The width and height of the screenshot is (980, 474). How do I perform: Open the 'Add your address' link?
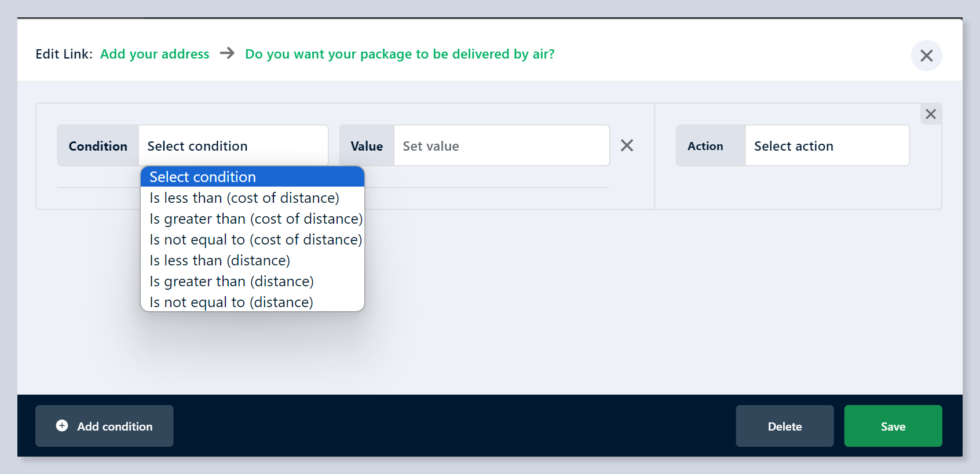[x=155, y=54]
